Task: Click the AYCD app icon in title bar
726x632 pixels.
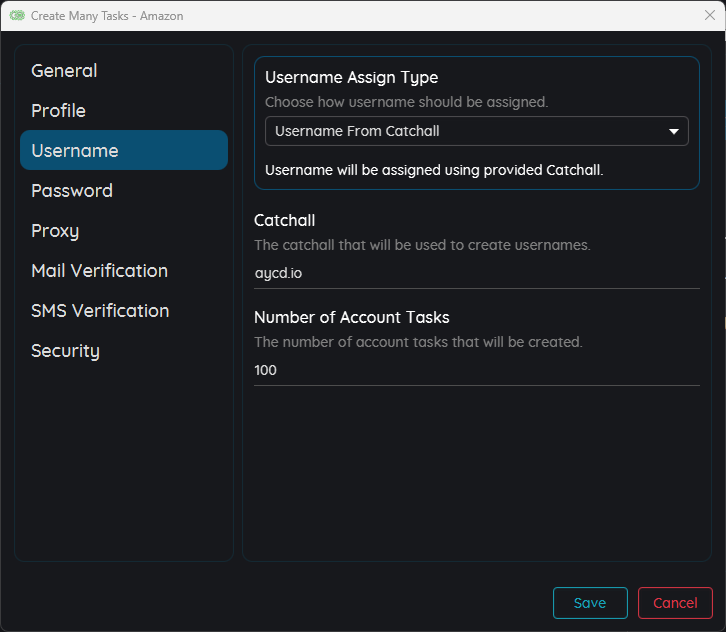Action: pyautogui.click(x=16, y=16)
